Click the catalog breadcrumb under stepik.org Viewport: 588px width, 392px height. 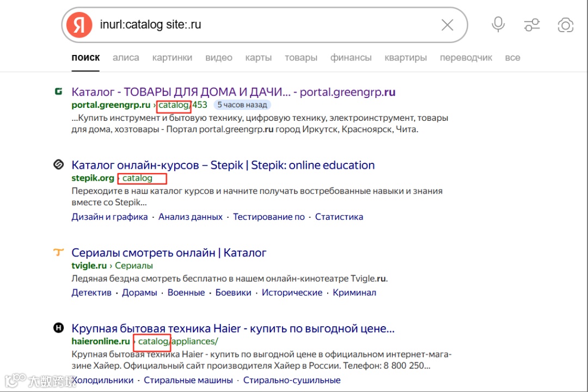pos(137,178)
